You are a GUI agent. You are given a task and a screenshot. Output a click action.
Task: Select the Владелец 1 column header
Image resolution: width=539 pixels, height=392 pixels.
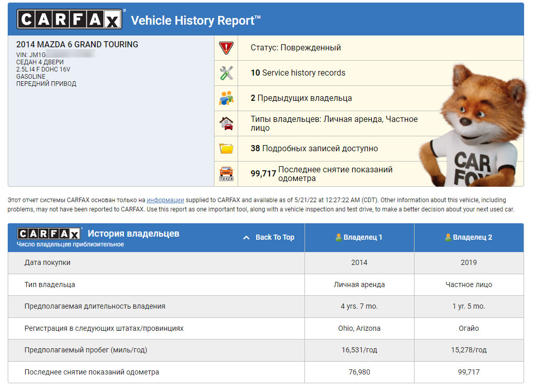click(359, 237)
